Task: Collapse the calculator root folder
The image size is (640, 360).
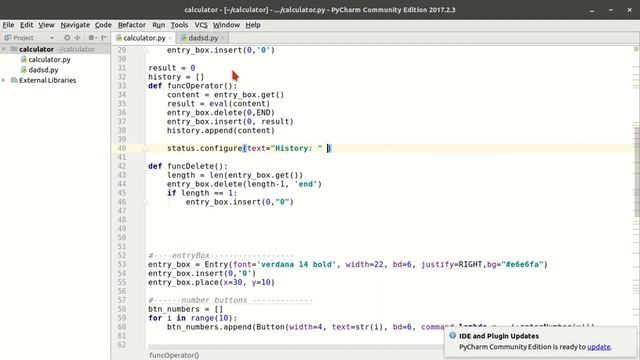Action: 4,49
